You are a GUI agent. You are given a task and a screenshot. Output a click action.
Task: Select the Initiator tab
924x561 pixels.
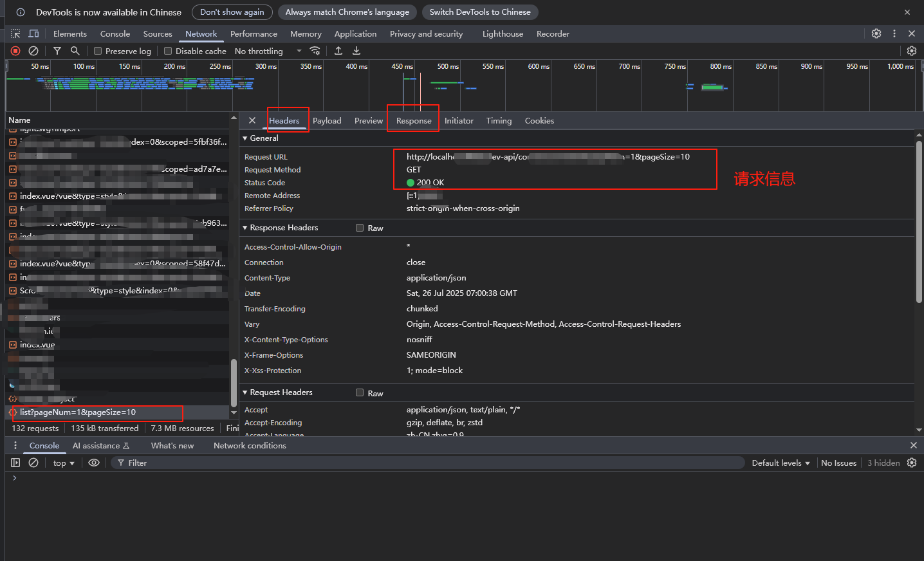[x=459, y=120]
